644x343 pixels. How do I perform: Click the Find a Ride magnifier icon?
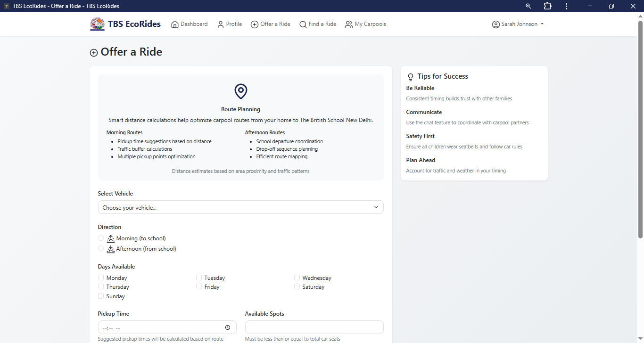[x=303, y=24]
